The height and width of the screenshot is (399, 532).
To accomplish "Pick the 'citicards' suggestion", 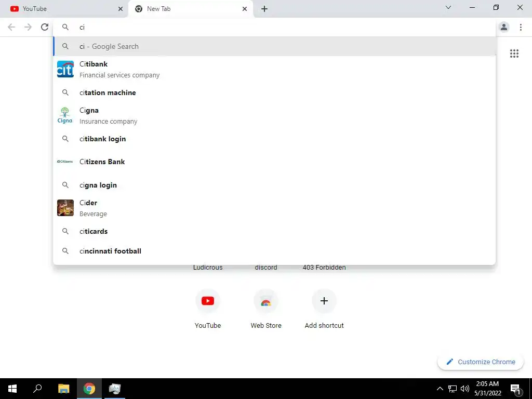I will tap(274, 231).
